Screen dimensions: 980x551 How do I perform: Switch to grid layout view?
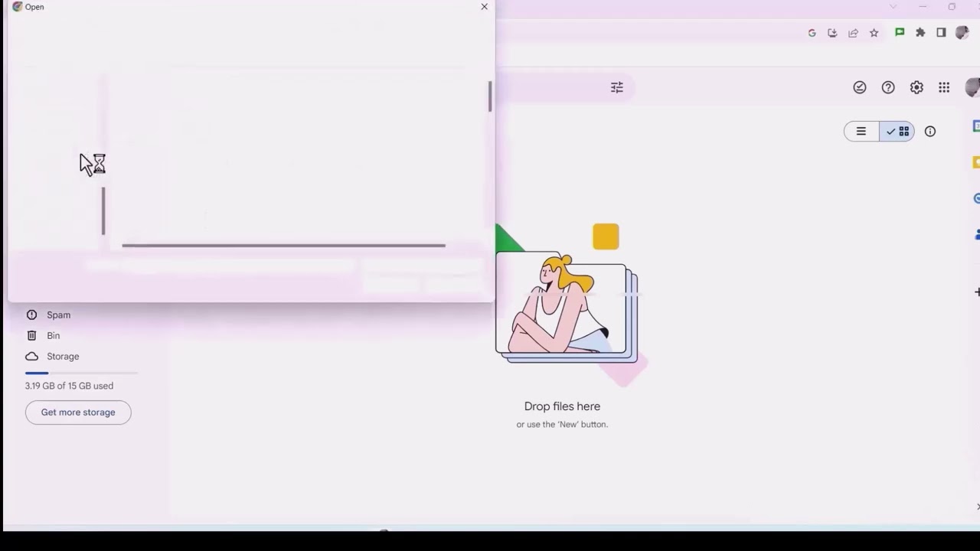897,132
